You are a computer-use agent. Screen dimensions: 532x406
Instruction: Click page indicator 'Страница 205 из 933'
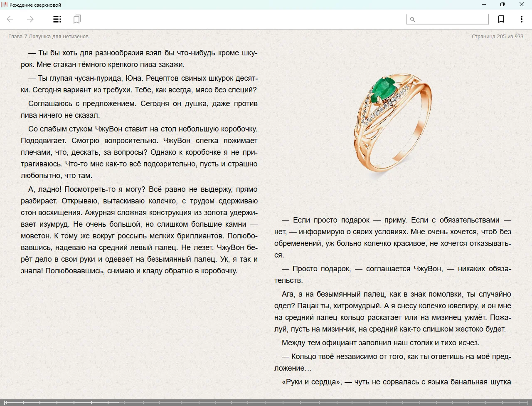[497, 37]
